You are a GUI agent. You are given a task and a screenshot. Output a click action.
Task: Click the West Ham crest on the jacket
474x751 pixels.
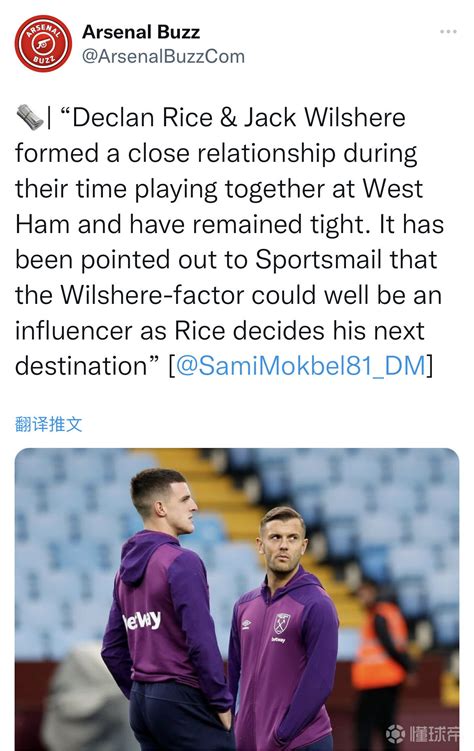click(282, 623)
